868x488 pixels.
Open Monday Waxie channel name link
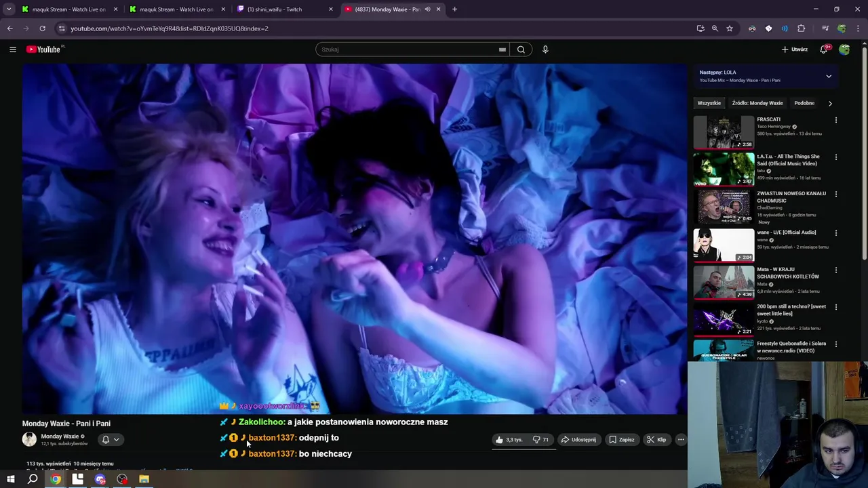click(x=60, y=436)
